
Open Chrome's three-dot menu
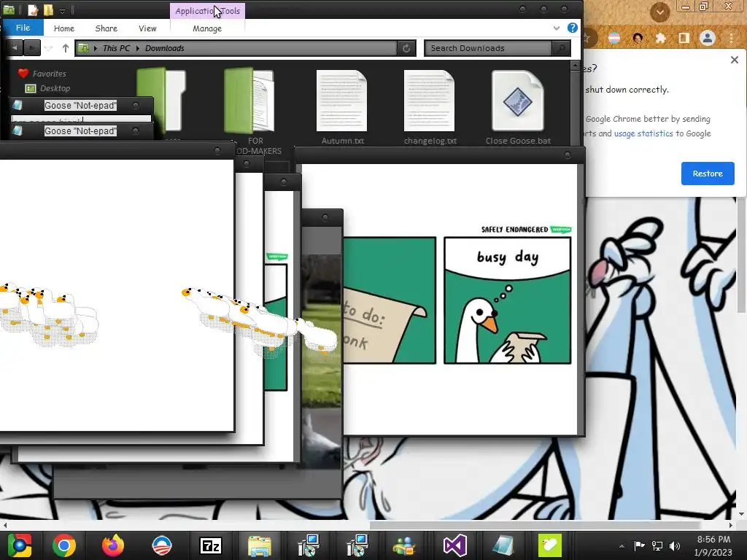click(731, 38)
